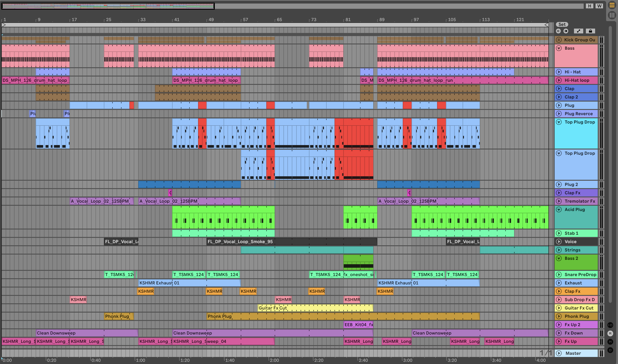Toggle Automation Mode button
This screenshot has height=364, width=618.
(x=578, y=31)
